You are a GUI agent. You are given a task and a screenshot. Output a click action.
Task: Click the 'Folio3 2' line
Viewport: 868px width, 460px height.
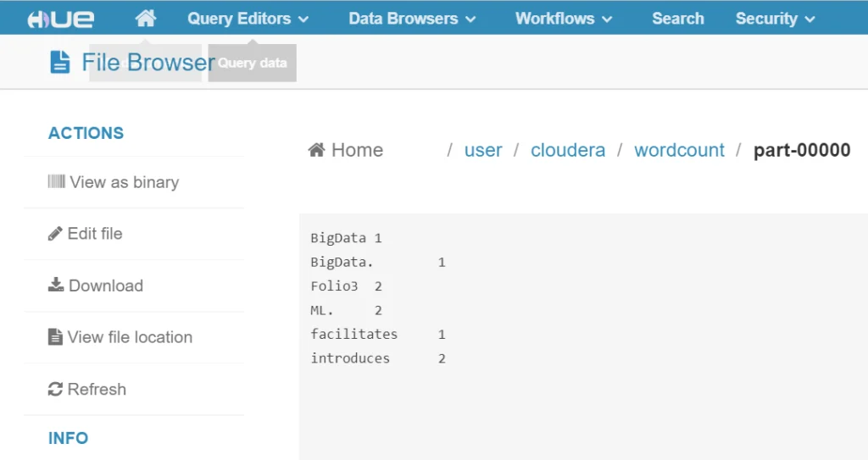pos(346,286)
